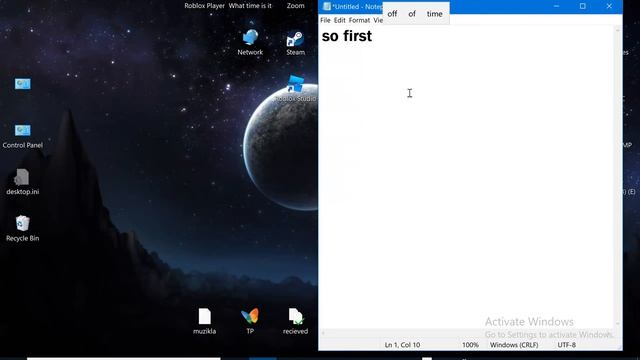640x360 pixels.
Task: Choose the "of" text suggestion
Action: [x=412, y=14]
